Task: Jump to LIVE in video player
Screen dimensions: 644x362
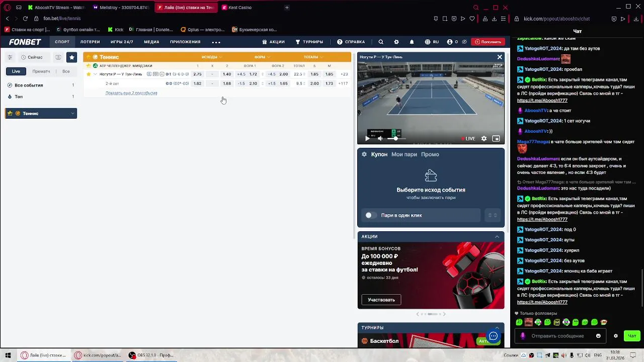Action: point(468,139)
